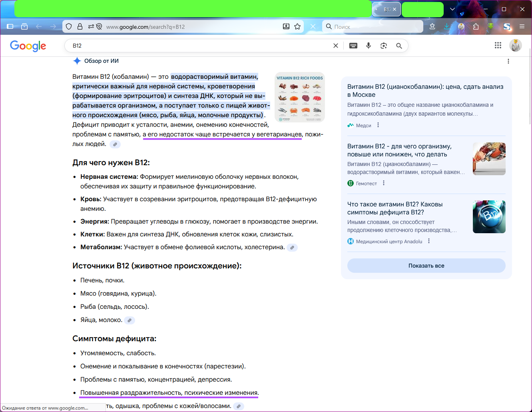Click the Firefox View archive icon

(x=24, y=26)
